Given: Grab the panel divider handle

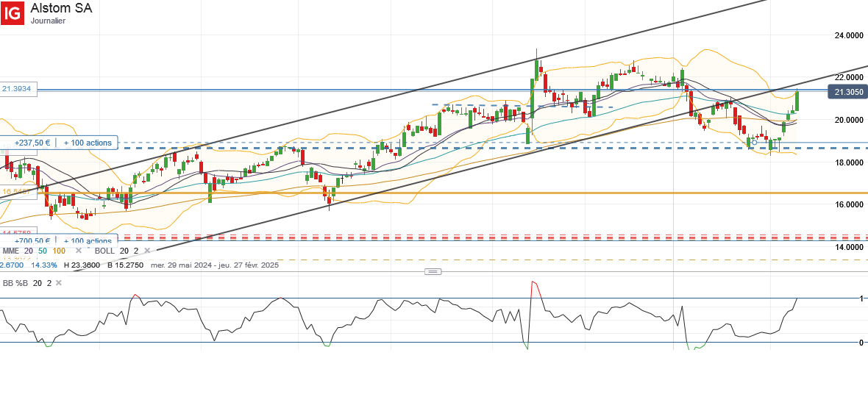Looking at the screenshot, I should pyautogui.click(x=433, y=271).
